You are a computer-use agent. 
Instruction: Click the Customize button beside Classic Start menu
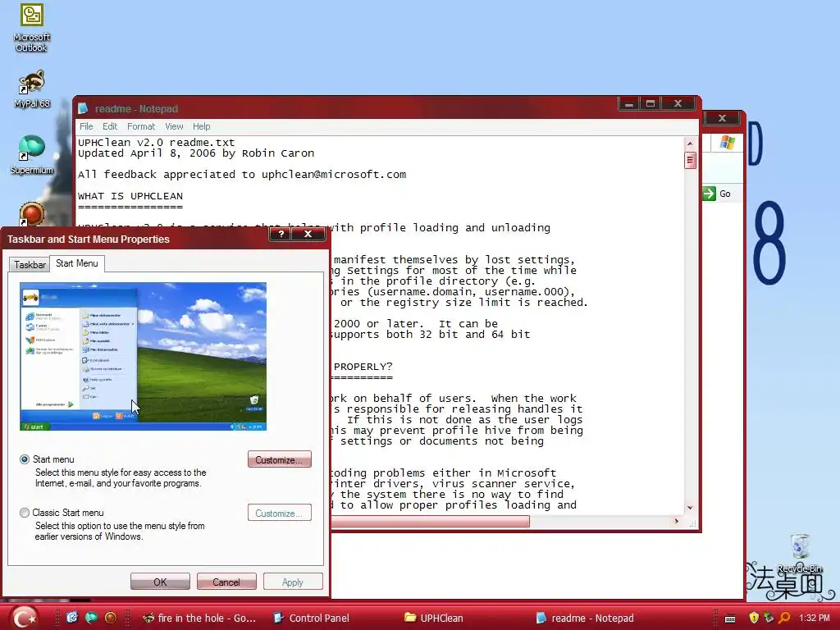click(x=279, y=514)
